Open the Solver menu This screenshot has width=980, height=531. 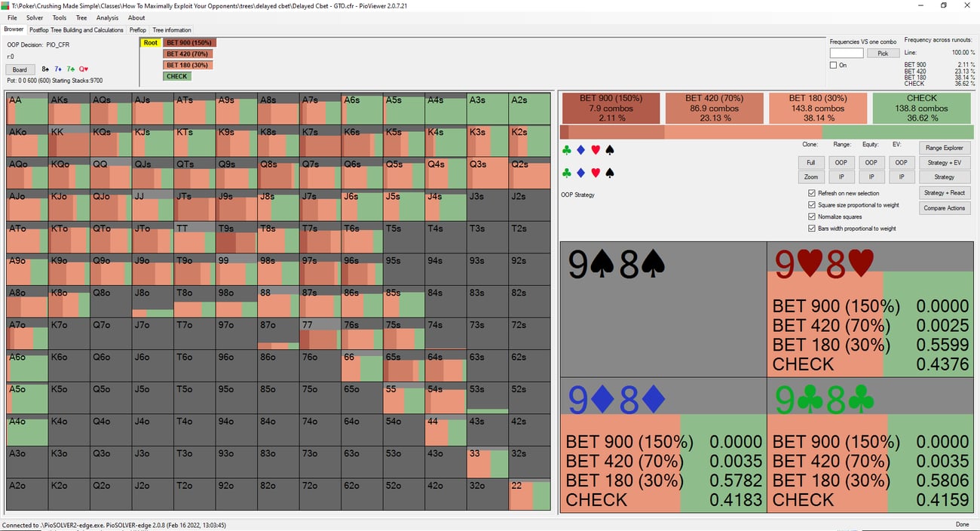pyautogui.click(x=35, y=17)
